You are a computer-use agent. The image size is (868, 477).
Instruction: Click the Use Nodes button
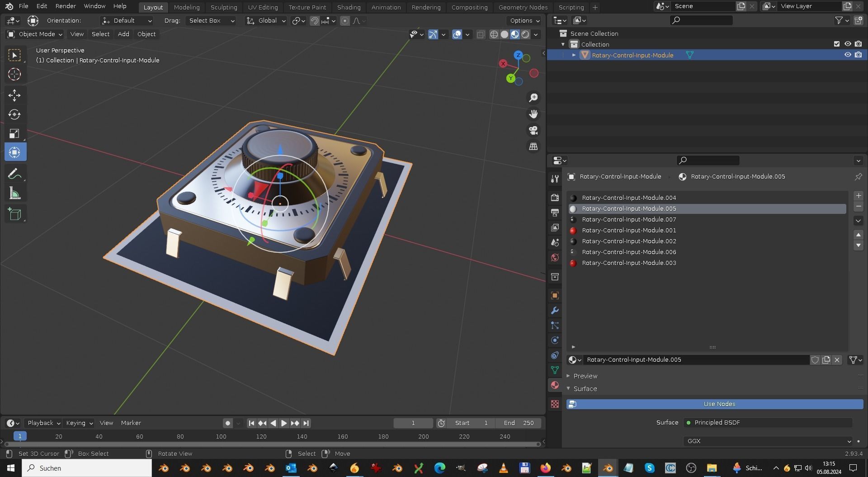tap(715, 404)
